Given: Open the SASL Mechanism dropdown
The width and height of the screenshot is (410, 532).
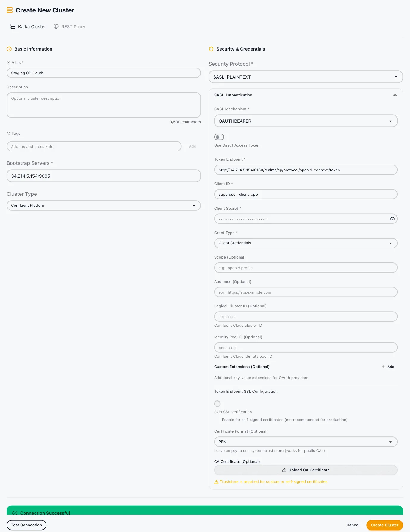Looking at the screenshot, I should pos(306,121).
